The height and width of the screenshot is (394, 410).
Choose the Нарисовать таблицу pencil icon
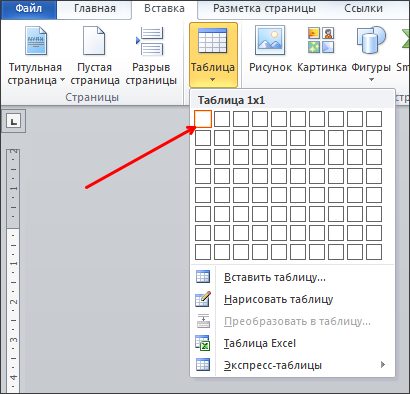click(x=203, y=299)
